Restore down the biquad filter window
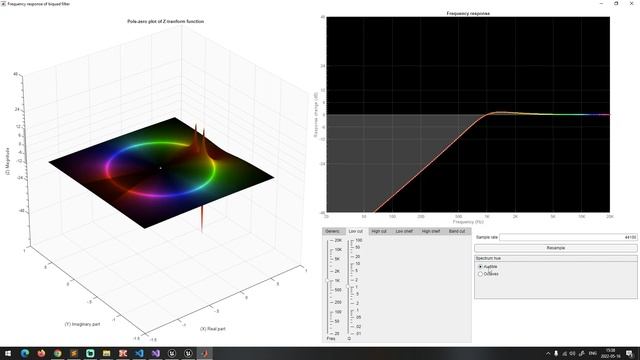The width and height of the screenshot is (640, 360). (x=616, y=4)
